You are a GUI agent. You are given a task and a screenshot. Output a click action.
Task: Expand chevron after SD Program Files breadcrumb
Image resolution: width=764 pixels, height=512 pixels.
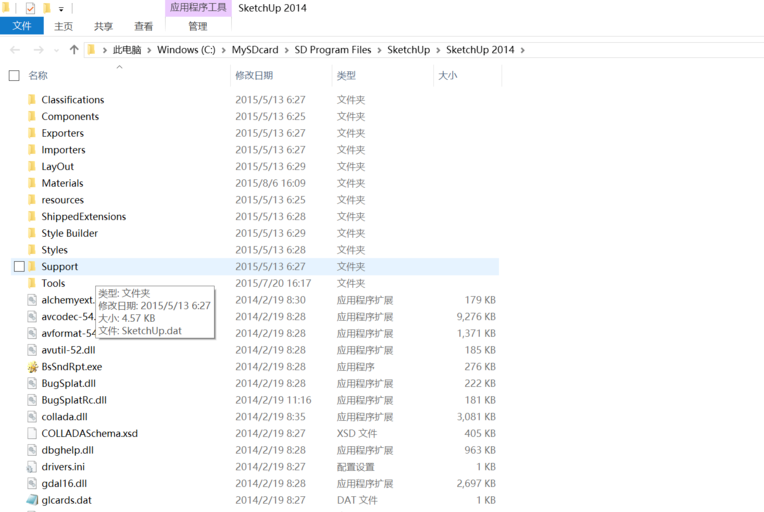click(379, 50)
